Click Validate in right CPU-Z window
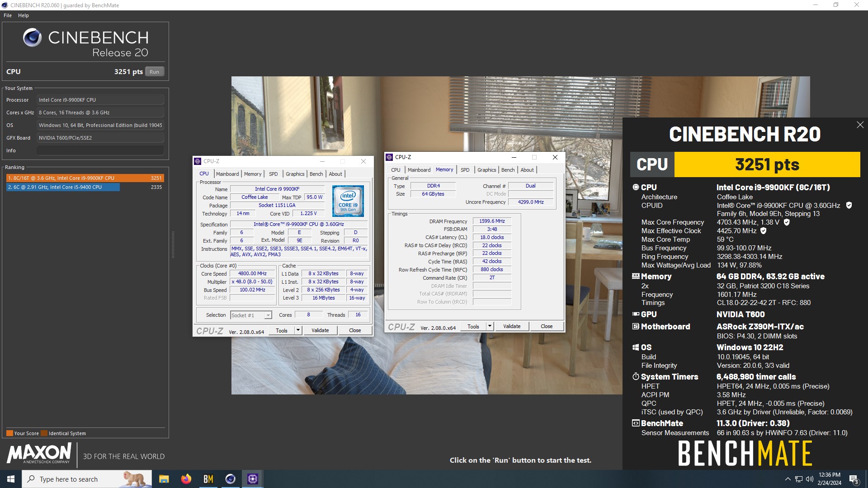This screenshot has width=868, height=488. pos(512,326)
